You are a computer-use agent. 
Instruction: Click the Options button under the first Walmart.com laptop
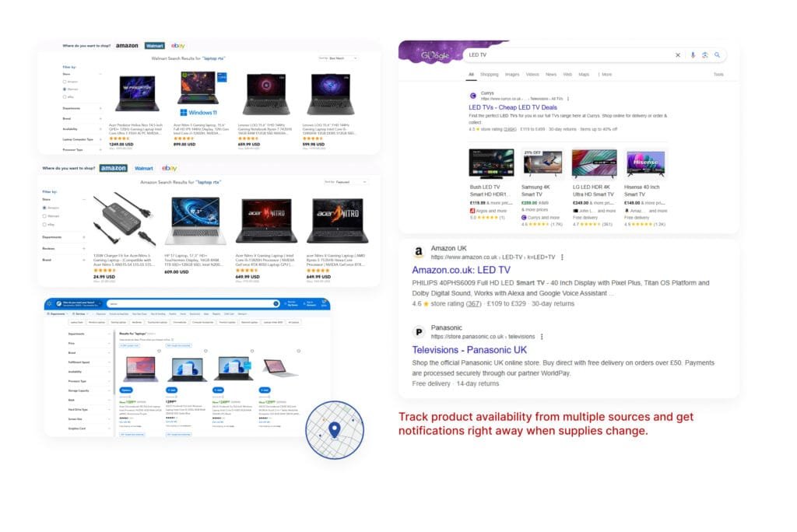pos(125,390)
